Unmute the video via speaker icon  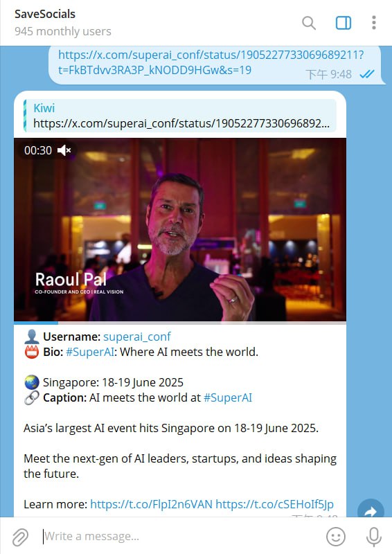[x=64, y=150]
